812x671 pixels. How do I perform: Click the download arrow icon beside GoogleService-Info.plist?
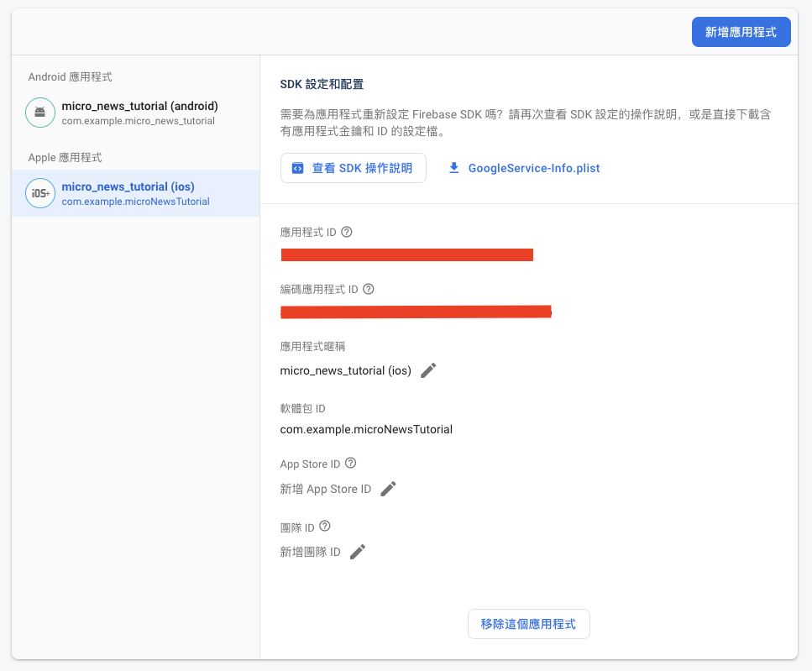coord(453,168)
